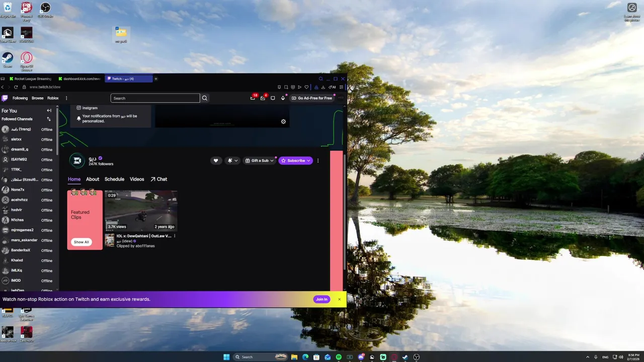Open Following in Twitch top nav

coord(20,98)
